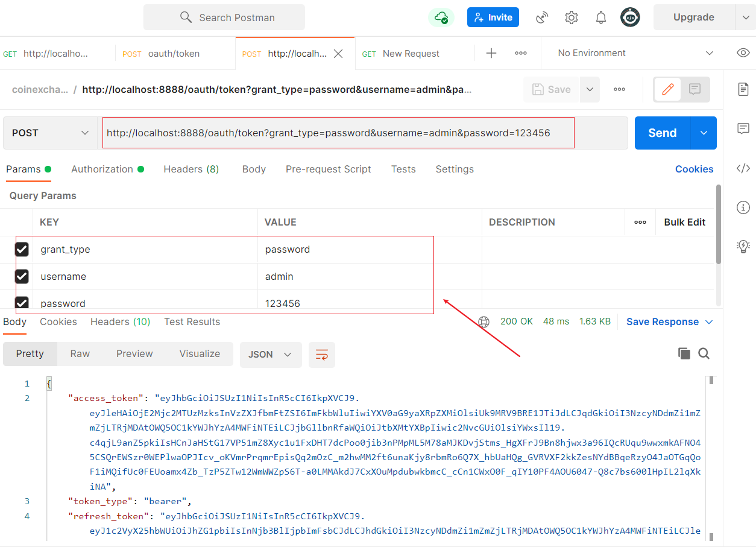The image size is (756, 550).
Task: Open the POST method dropdown
Action: (51, 133)
